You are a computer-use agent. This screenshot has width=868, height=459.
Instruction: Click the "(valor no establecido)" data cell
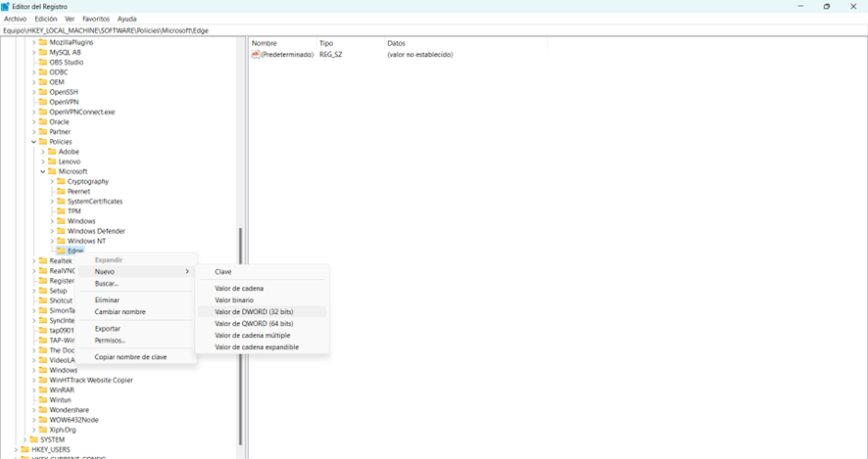pyautogui.click(x=420, y=54)
